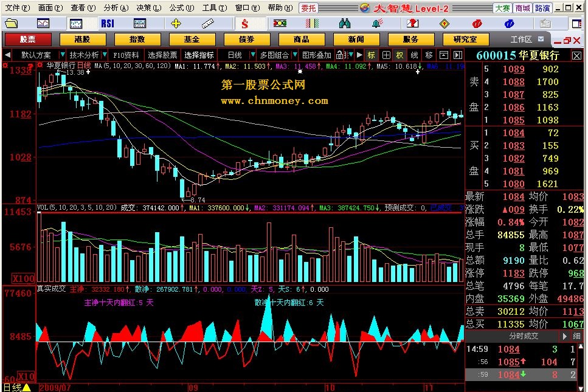
Task: Open the 决策 menu
Action: pos(149,7)
